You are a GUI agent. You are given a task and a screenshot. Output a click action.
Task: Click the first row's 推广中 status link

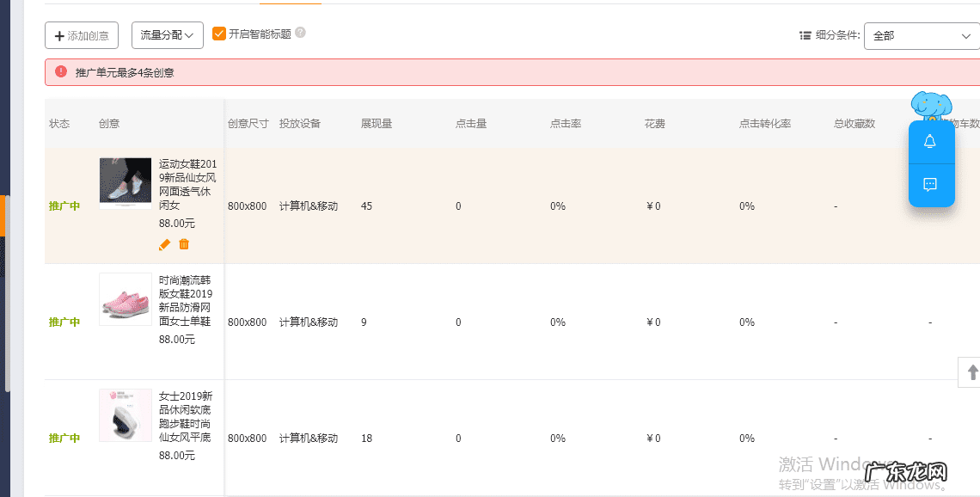click(64, 206)
